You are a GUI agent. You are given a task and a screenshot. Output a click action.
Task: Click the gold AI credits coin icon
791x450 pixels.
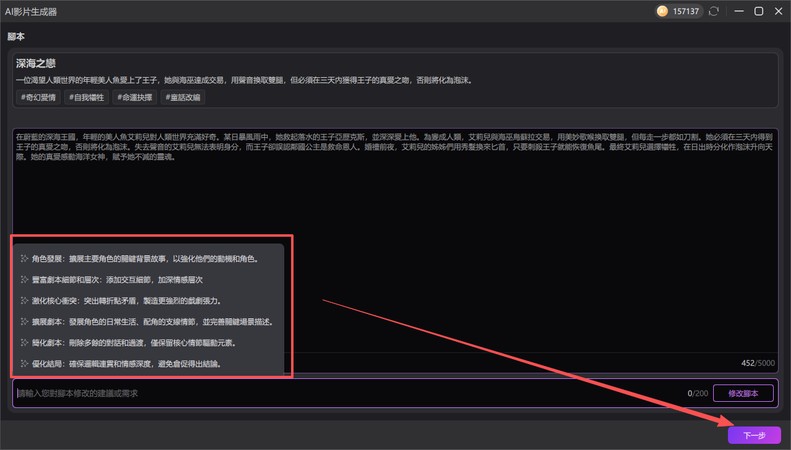(x=661, y=11)
